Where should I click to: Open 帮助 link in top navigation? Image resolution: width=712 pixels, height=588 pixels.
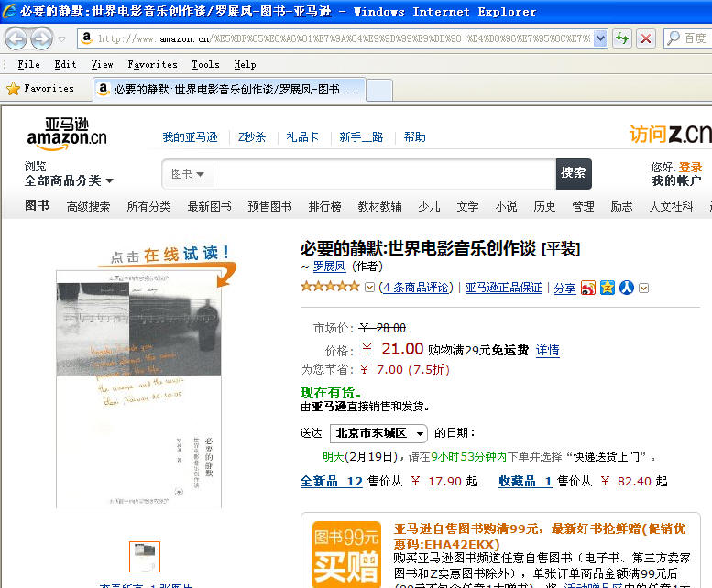[x=414, y=137]
